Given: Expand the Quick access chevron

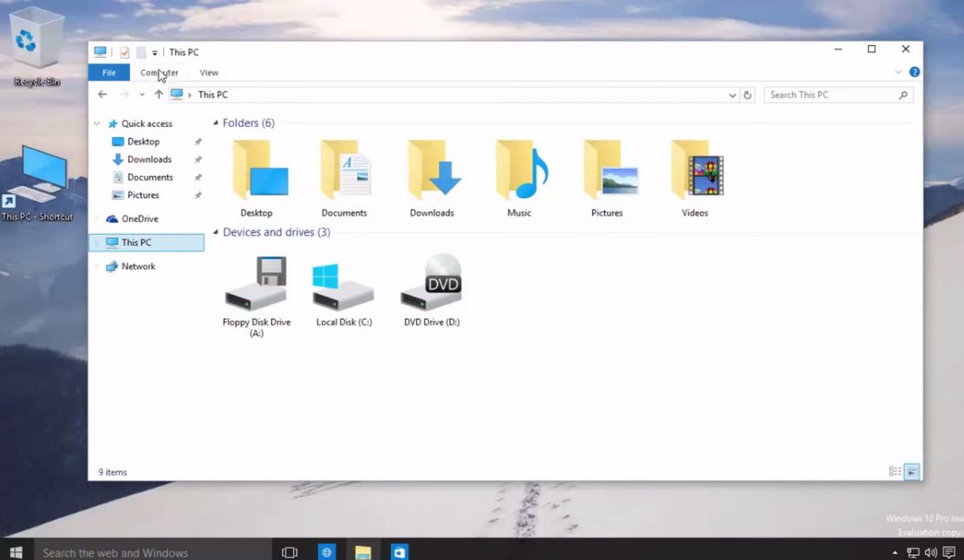Looking at the screenshot, I should point(96,123).
